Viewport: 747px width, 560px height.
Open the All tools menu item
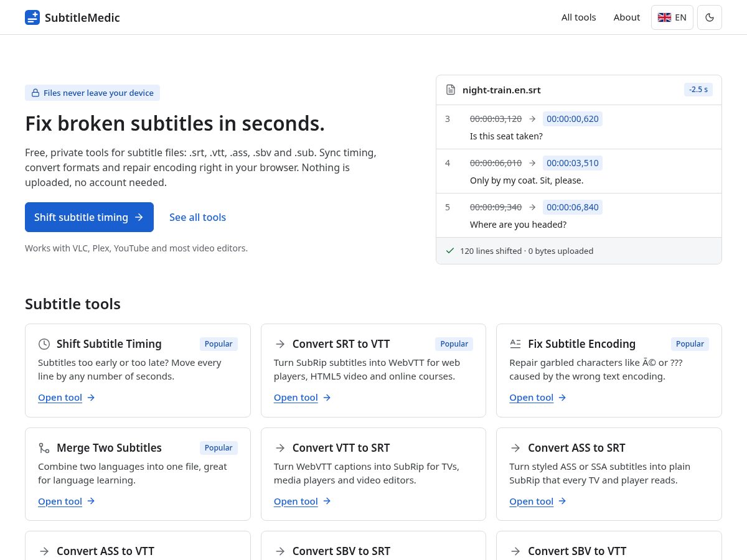[579, 17]
